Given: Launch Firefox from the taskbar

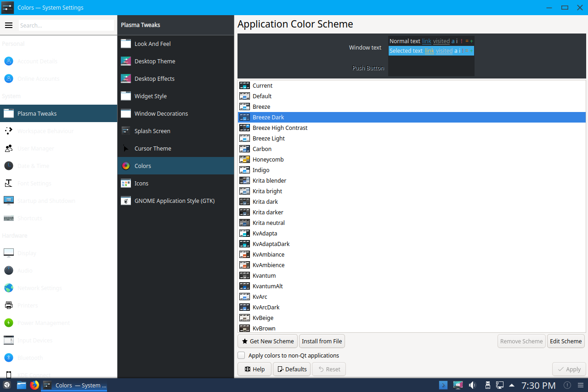Looking at the screenshot, I should 34,385.
